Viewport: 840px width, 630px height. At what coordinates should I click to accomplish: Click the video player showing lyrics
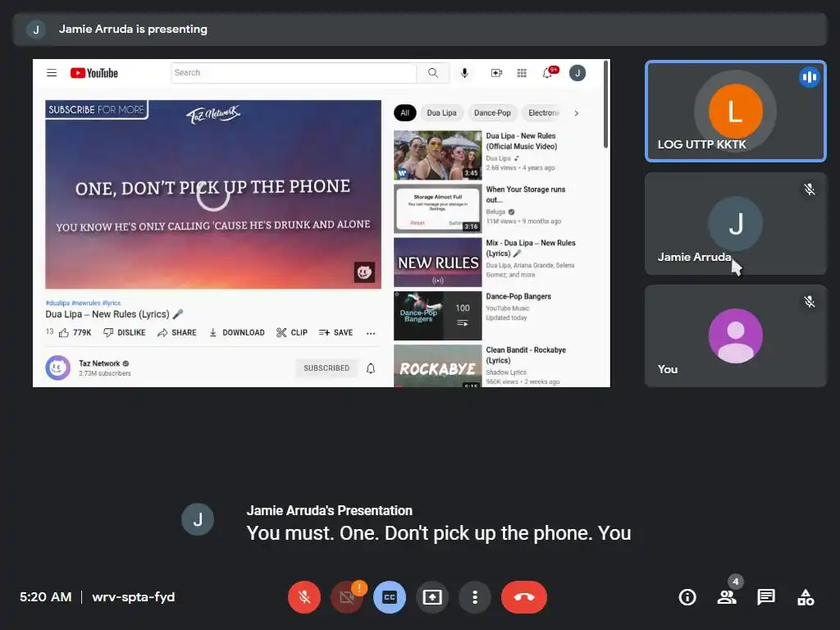coord(213,194)
